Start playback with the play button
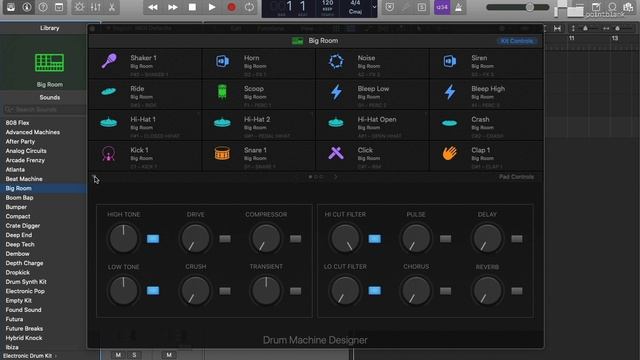This screenshot has height=360, width=640. (x=211, y=7)
